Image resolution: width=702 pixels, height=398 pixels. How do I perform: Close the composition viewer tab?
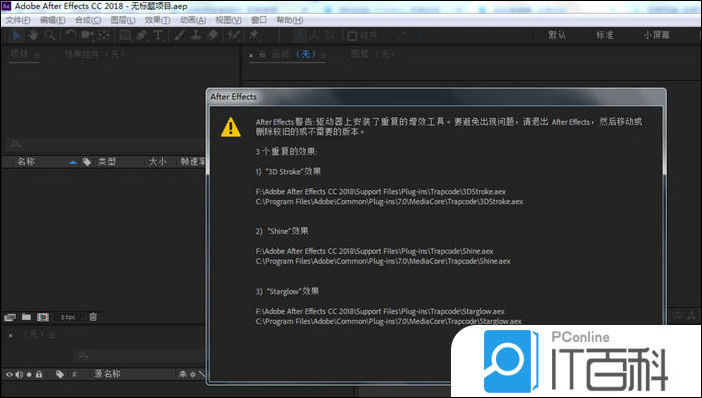[251, 55]
